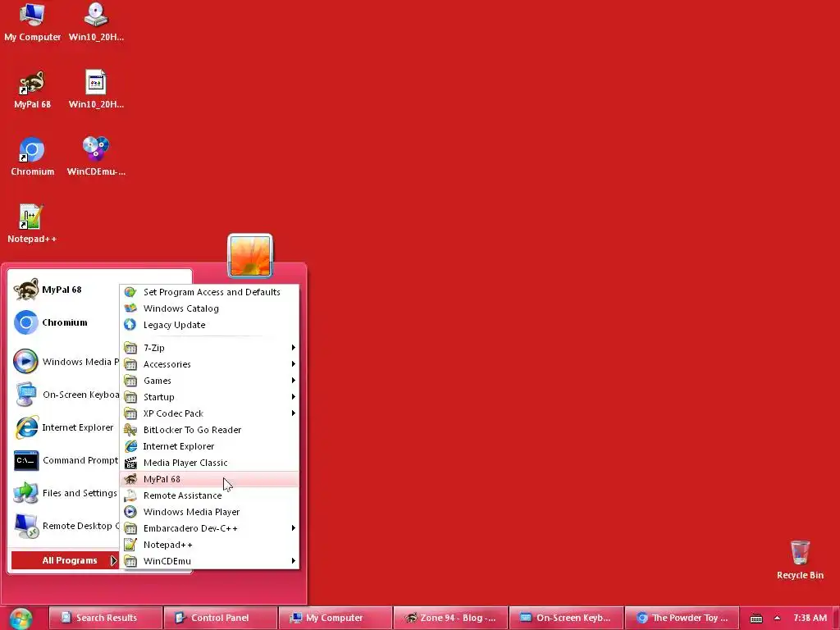Screen dimensions: 840x630
Task: Open Remote Desktop Connection entry
Action: pyautogui.click(x=64, y=526)
